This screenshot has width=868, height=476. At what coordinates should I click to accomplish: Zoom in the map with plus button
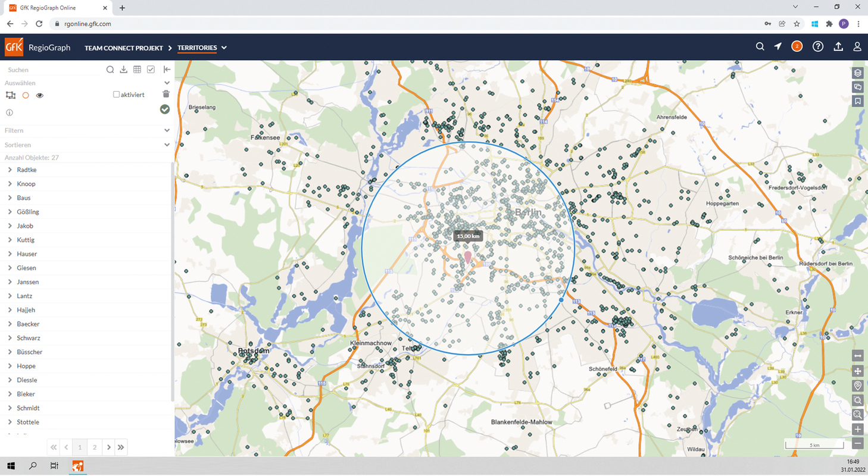click(x=858, y=429)
